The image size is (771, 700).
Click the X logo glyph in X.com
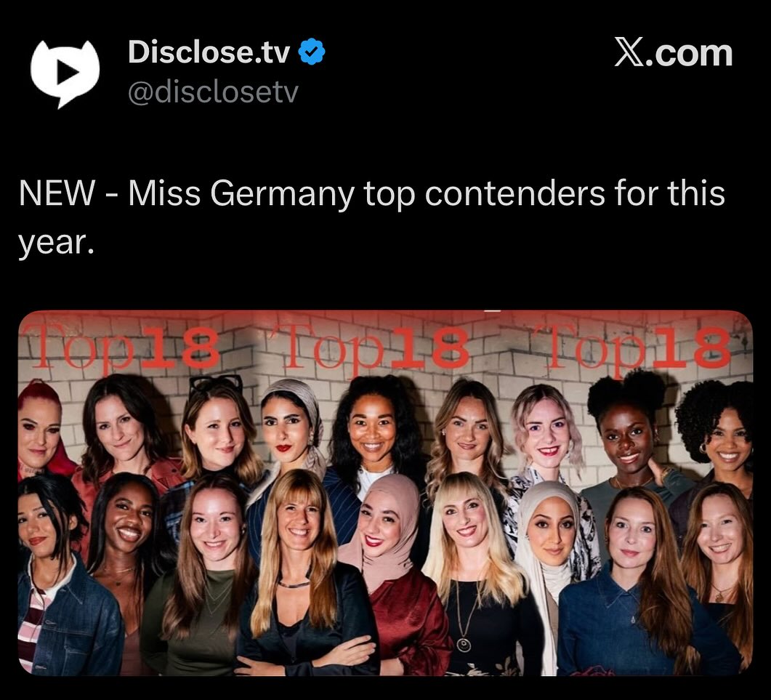629,53
